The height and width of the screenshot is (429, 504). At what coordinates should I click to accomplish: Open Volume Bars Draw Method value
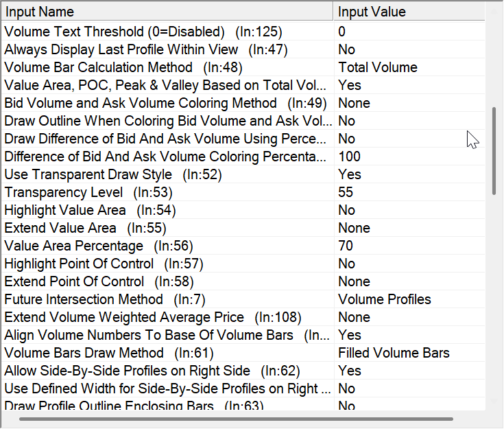tap(409, 353)
